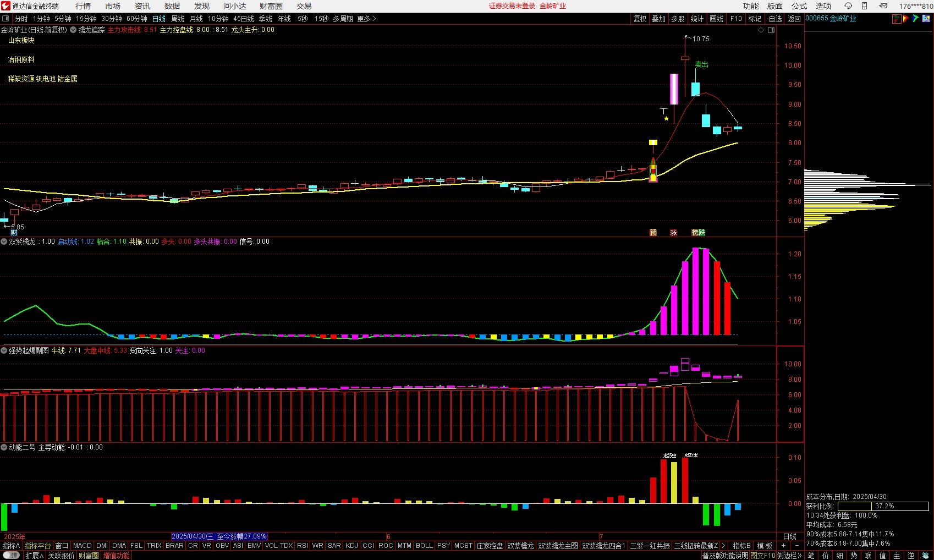Screen dimensions: 934x560
Task: Toggle 叠加 overlay option
Action: 658,19
